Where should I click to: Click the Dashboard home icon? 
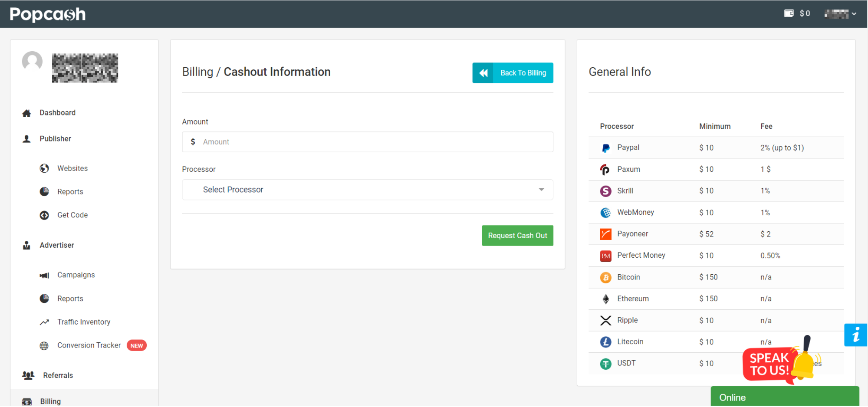(x=26, y=113)
